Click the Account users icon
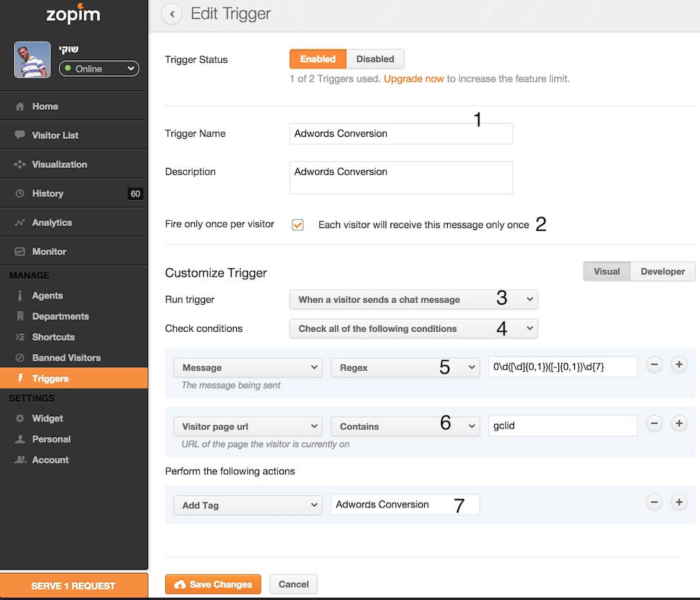This screenshot has height=600, width=700. 19,460
